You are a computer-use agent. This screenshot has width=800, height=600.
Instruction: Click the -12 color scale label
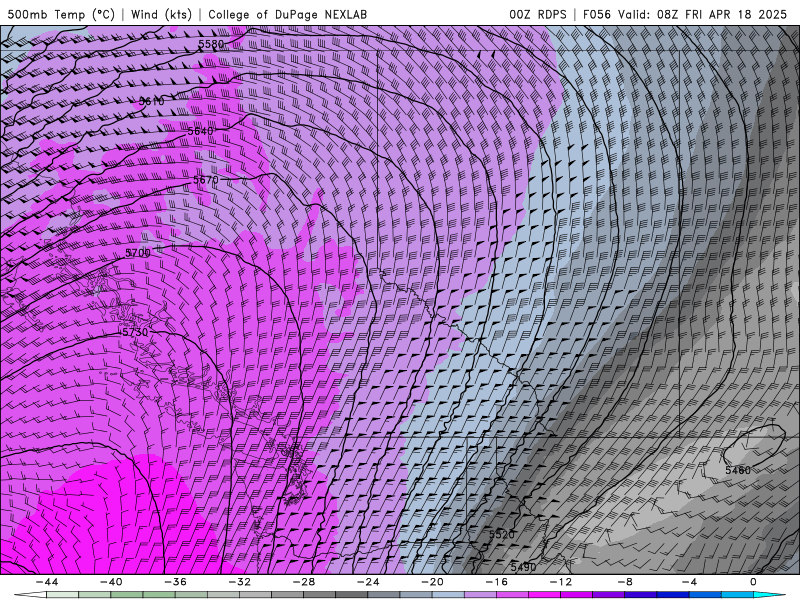561,582
